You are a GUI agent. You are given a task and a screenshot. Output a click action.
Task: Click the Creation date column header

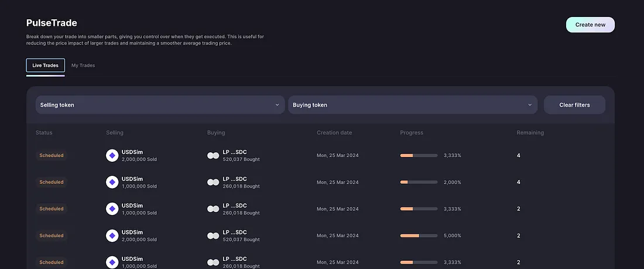click(334, 132)
